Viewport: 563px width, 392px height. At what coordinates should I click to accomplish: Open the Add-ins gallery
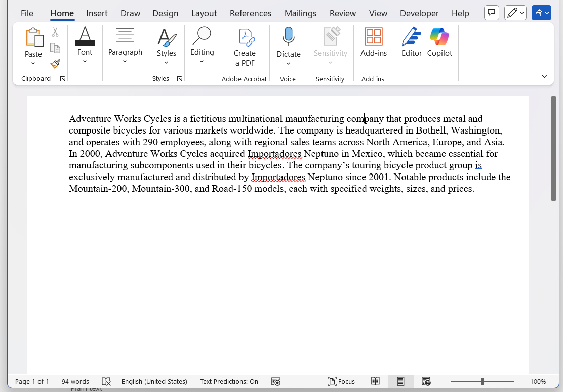[373, 42]
